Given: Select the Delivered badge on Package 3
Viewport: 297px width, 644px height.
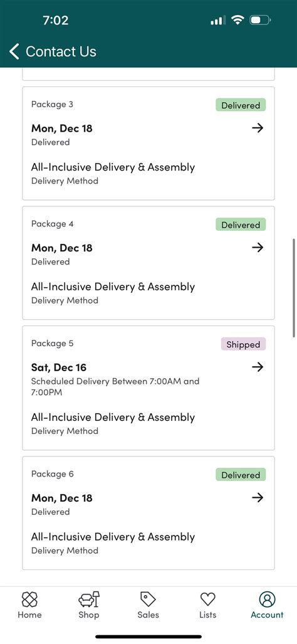Looking at the screenshot, I should click(241, 105).
